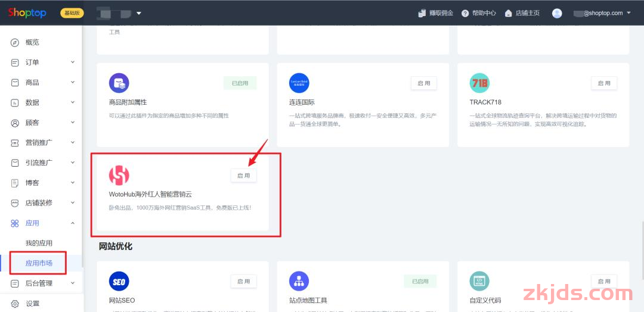The height and width of the screenshot is (312, 644).
Task: Click the 连连国际 app icon
Action: tap(299, 83)
